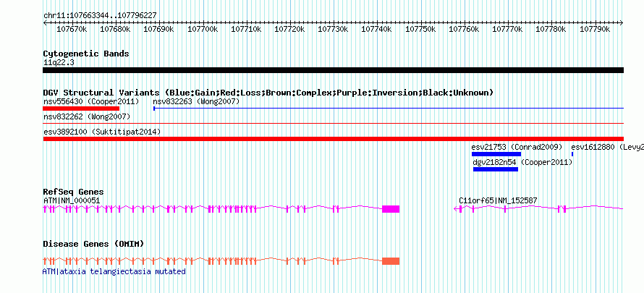
Task: Click the black 11q22.3 cytogenetic band bar
Action: pos(333,70)
